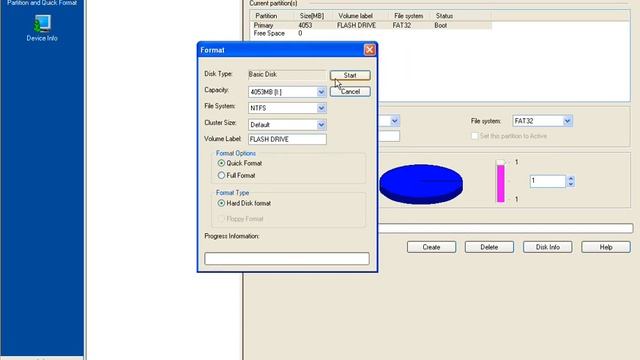Click the Boot status cell

441,25
